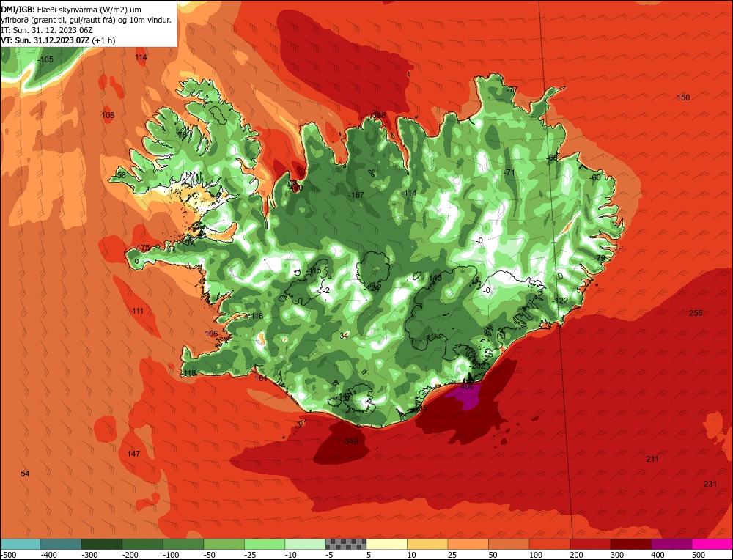Click the red legend swatch above 200

click(590, 544)
